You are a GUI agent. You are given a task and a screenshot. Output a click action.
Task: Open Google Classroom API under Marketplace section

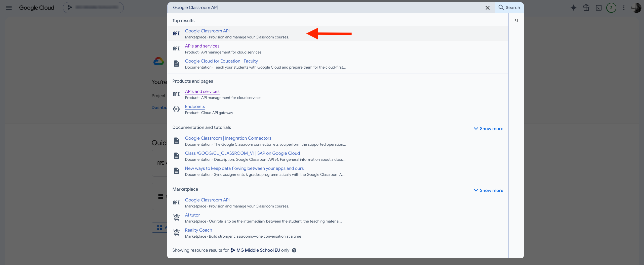(x=207, y=200)
